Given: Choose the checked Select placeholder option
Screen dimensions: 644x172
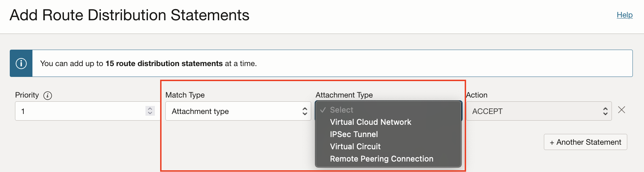Looking at the screenshot, I should coord(342,110).
